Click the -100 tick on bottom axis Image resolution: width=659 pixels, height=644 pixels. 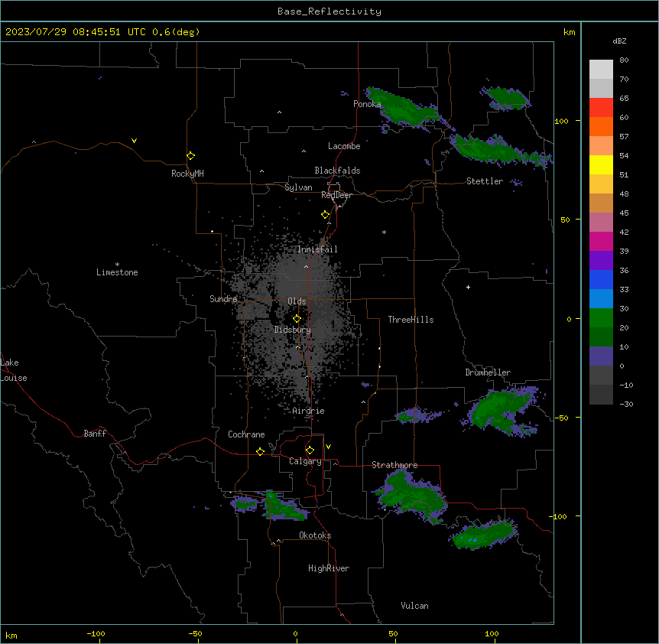tap(96, 633)
